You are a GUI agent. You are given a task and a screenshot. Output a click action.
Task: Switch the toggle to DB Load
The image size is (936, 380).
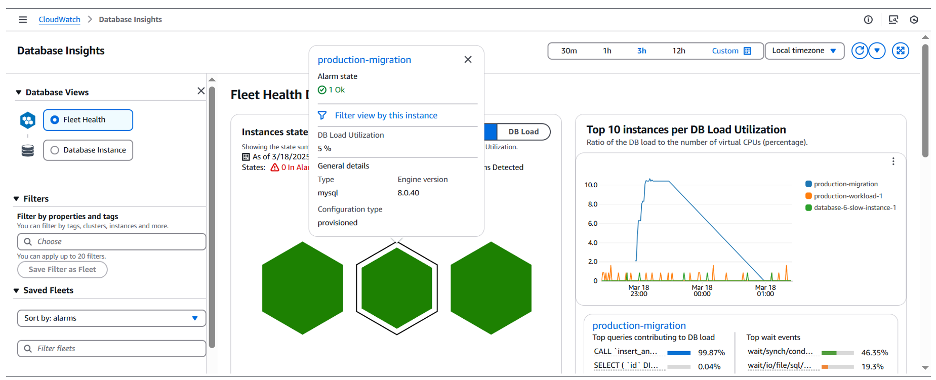pos(524,132)
